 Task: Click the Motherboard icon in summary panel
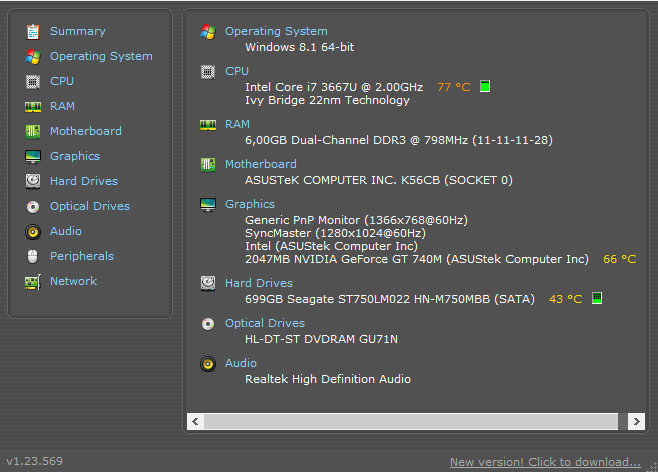coord(208,164)
